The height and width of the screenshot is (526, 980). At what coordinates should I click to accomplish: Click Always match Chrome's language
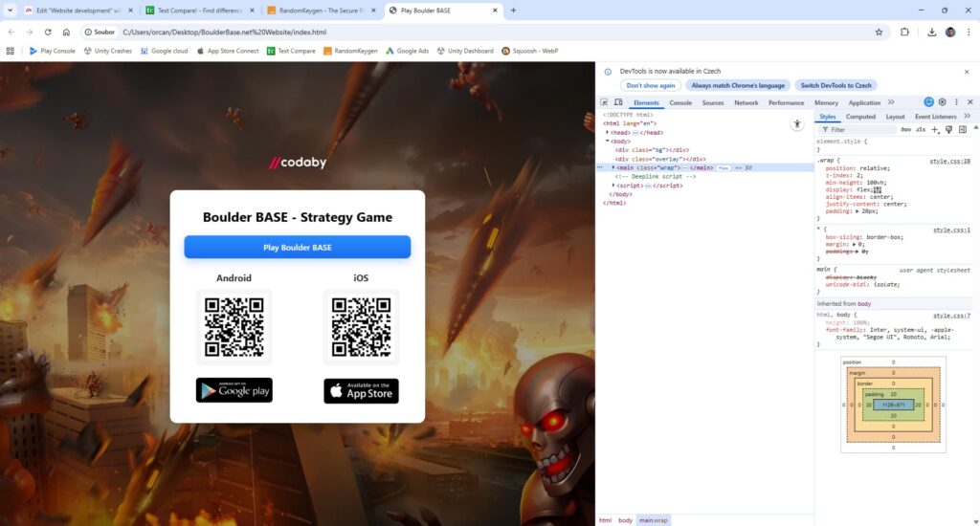pos(738,85)
